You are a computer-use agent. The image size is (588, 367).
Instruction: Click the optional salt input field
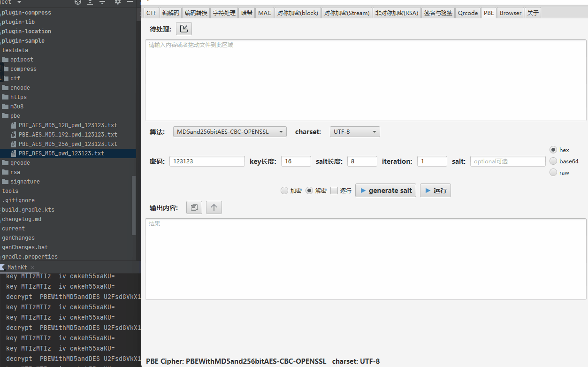pyautogui.click(x=508, y=161)
